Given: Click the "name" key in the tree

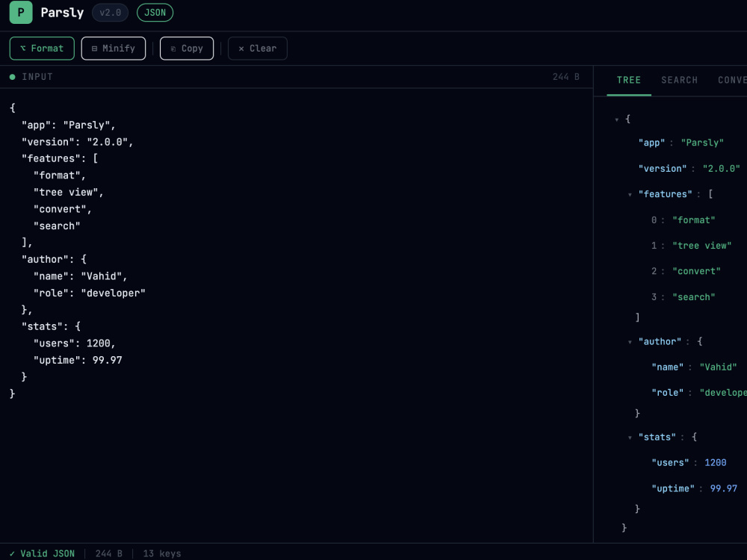Looking at the screenshot, I should pos(667,367).
